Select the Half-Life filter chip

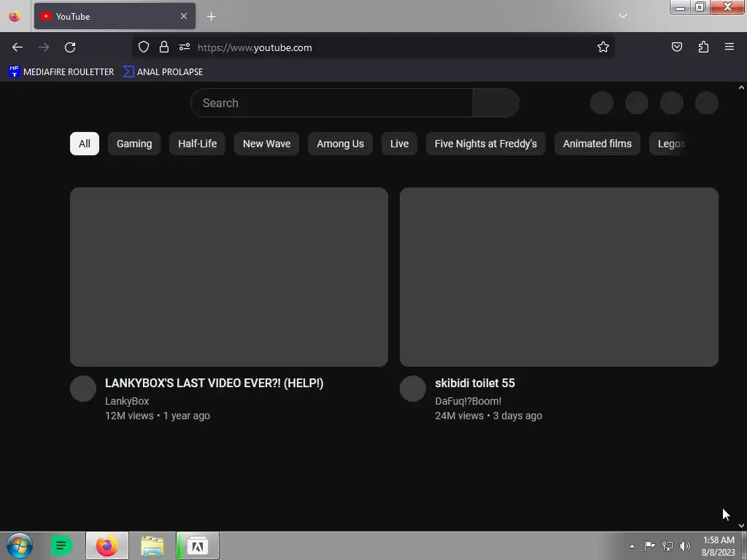coord(197,144)
